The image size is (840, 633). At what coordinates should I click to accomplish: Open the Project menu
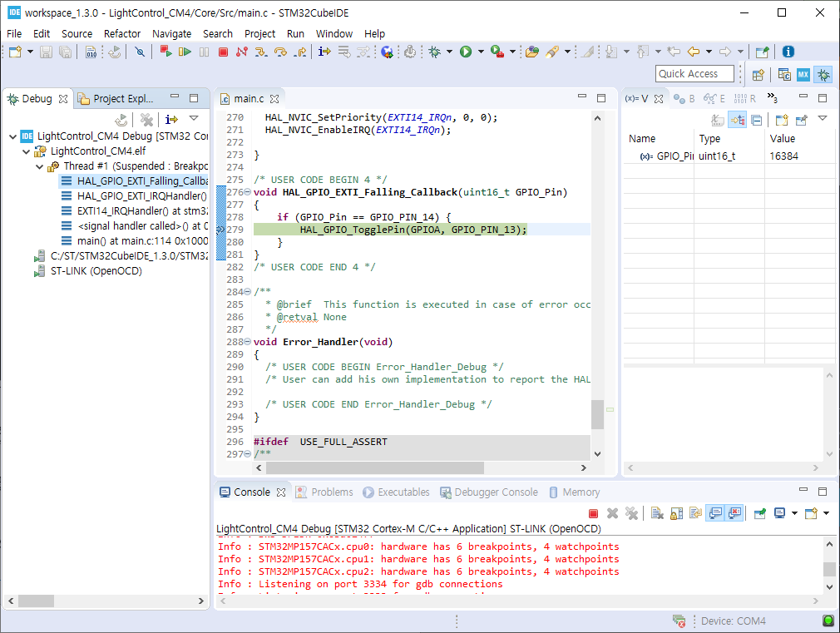[259, 34]
